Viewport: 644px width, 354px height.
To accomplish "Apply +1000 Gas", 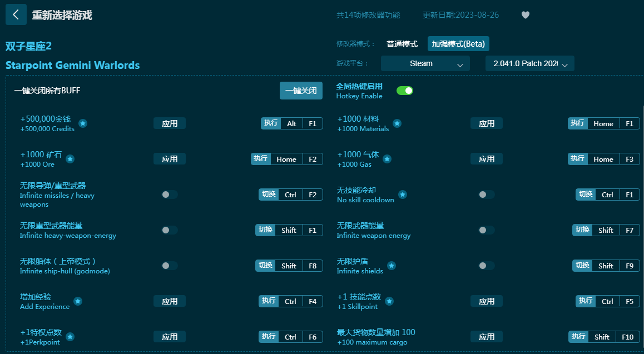I will pyautogui.click(x=487, y=159).
